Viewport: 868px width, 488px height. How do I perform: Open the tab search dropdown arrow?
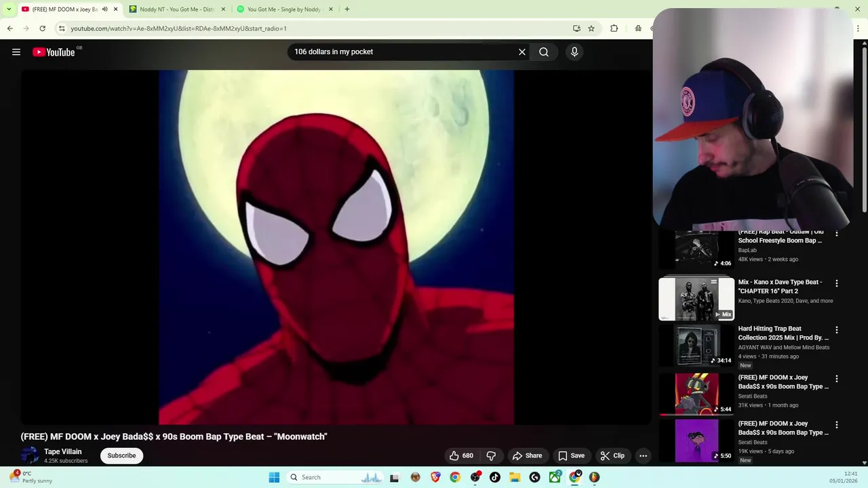9,9
